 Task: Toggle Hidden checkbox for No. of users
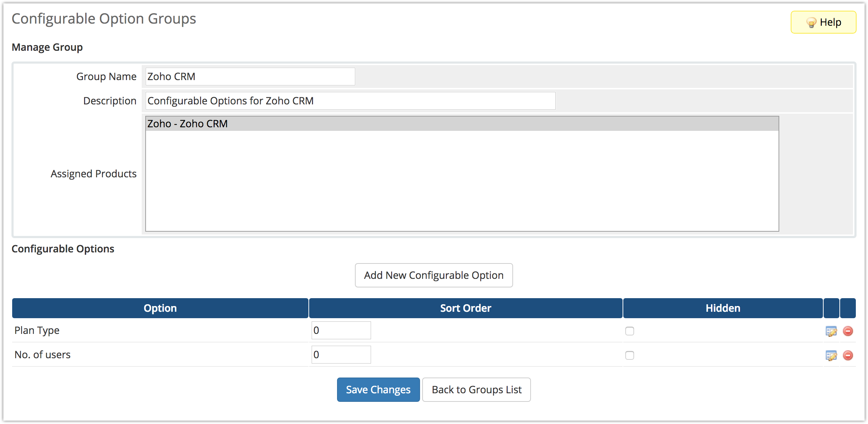pos(630,355)
